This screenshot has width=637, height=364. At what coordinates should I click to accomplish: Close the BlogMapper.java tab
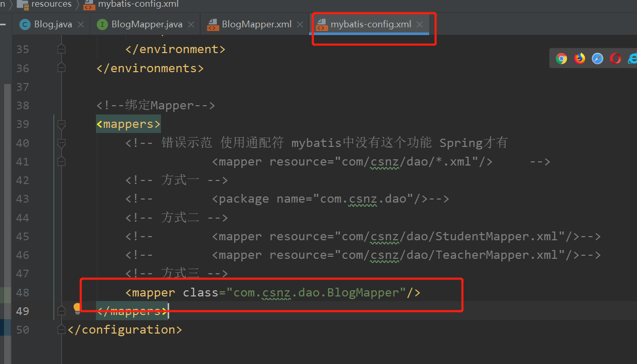(191, 25)
